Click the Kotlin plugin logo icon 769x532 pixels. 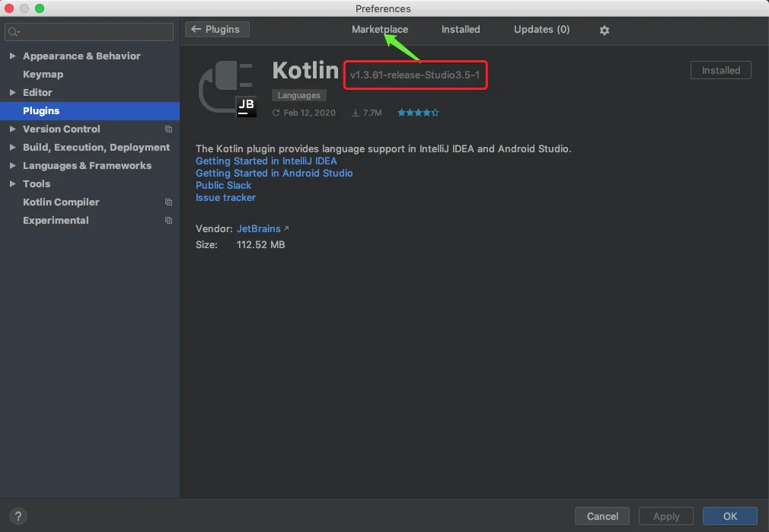(228, 89)
